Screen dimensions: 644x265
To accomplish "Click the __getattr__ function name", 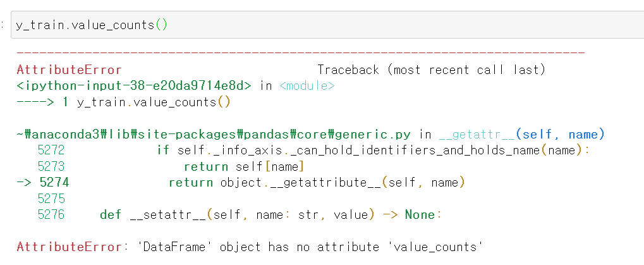I will pos(477,134).
